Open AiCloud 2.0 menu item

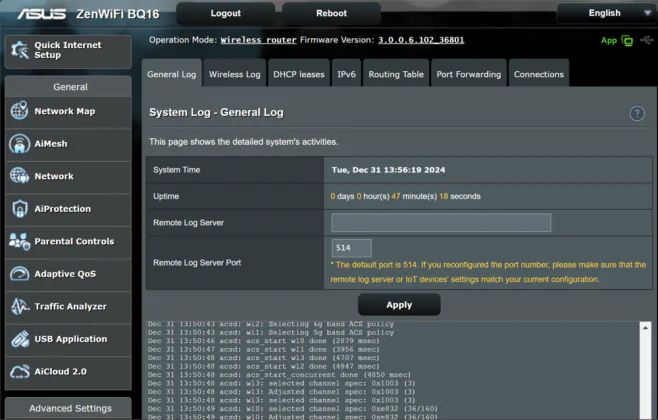pos(68,372)
